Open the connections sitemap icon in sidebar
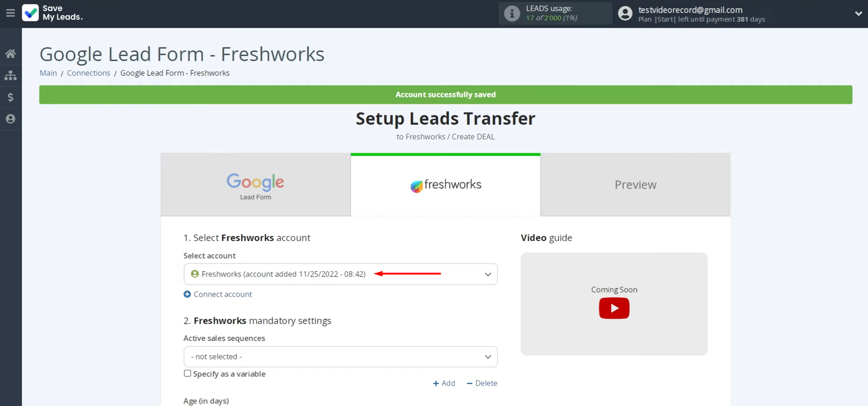 click(11, 75)
